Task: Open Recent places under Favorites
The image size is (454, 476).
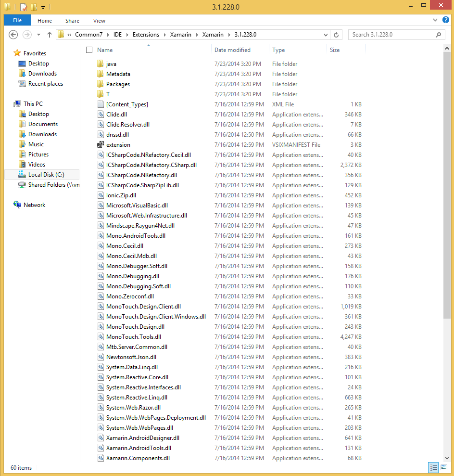Action: [x=46, y=84]
